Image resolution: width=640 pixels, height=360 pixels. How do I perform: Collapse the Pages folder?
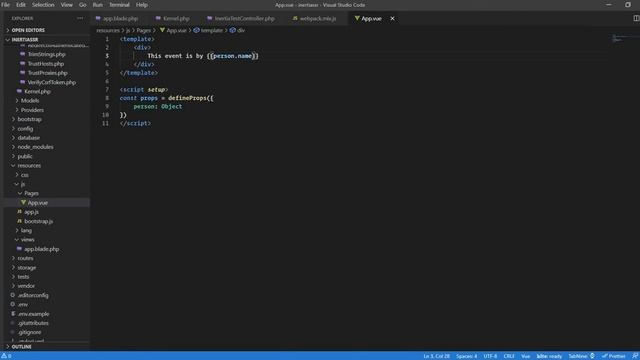click(x=31, y=193)
